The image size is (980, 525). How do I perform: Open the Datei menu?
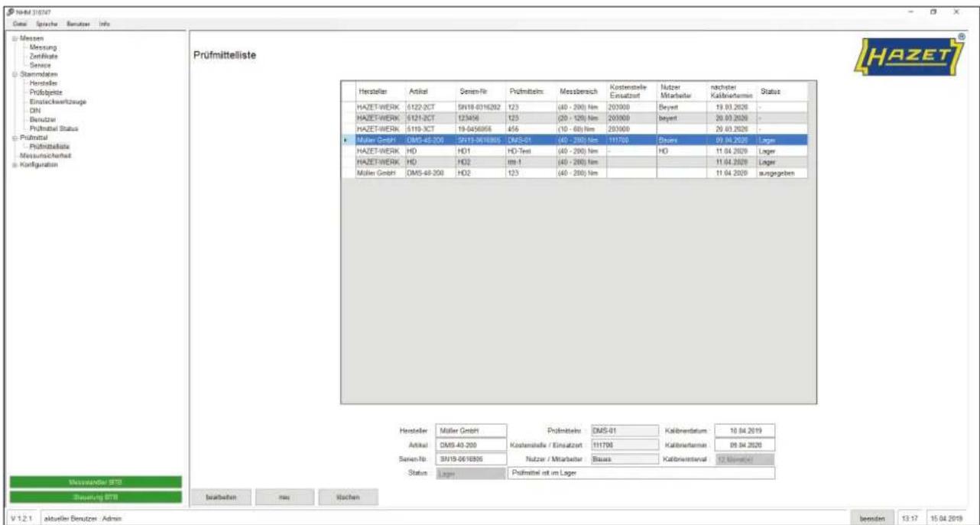pos(18,24)
